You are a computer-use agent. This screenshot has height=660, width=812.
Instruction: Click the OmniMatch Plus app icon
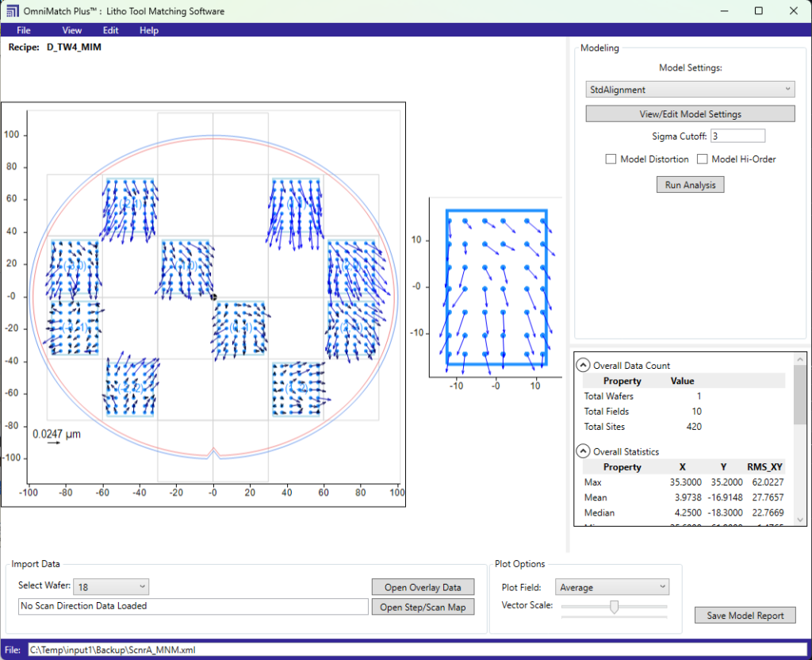[12, 11]
